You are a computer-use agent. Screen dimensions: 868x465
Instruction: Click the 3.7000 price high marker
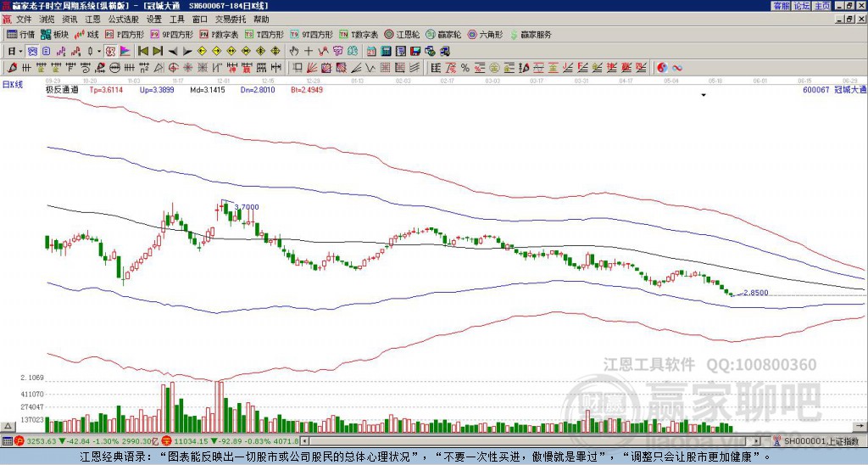[247, 207]
